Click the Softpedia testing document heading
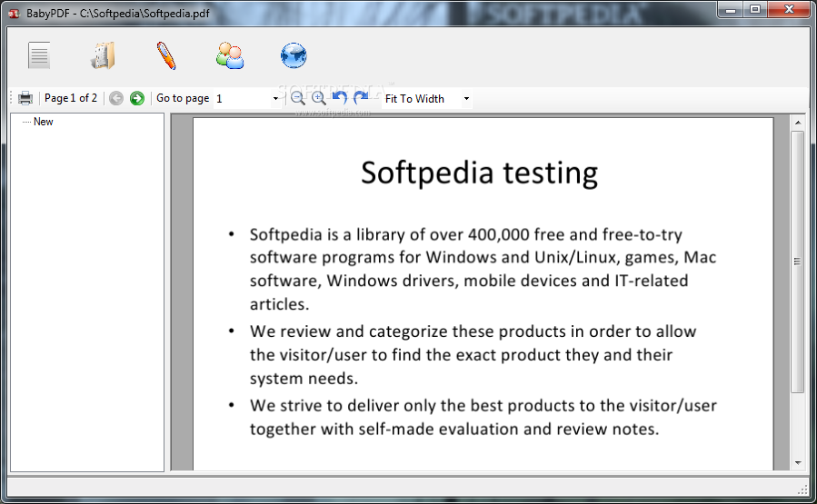 pyautogui.click(x=479, y=172)
